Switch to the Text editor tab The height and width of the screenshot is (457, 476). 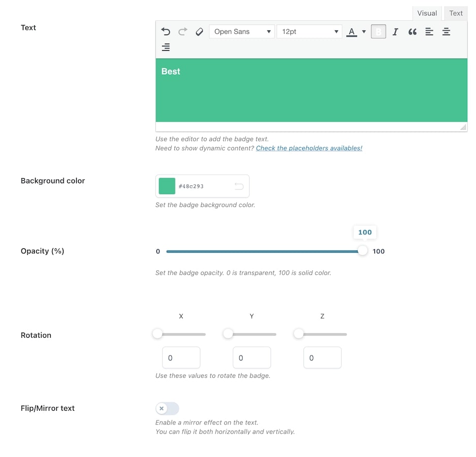pos(456,13)
